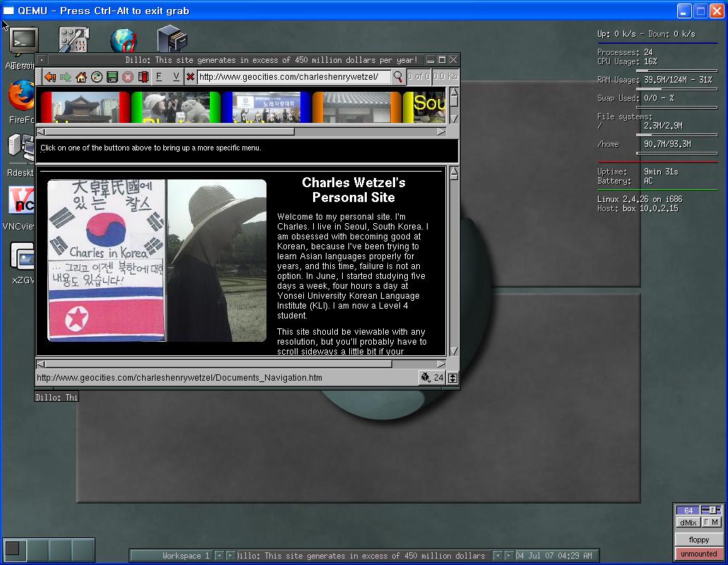Viewport: 728px width, 565px height.
Task: Reload the page with the refresh icon
Action: (x=97, y=77)
